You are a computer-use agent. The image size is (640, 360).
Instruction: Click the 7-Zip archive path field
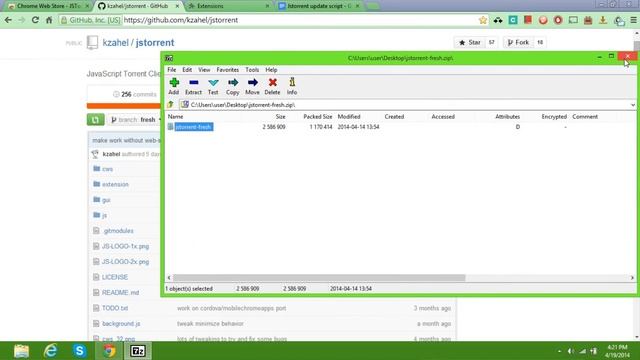404,105
